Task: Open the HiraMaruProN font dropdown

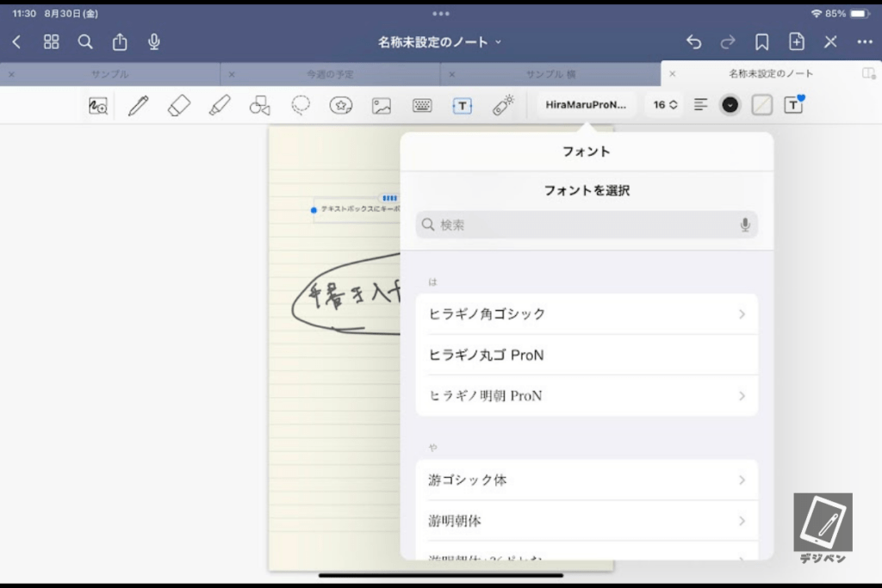Action: [586, 105]
